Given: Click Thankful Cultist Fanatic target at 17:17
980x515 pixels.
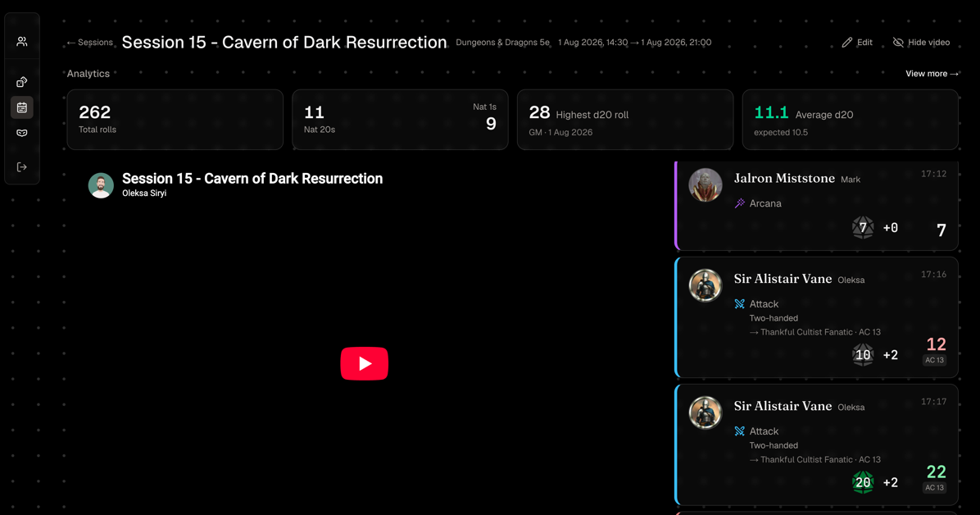Looking at the screenshot, I should [x=815, y=460].
